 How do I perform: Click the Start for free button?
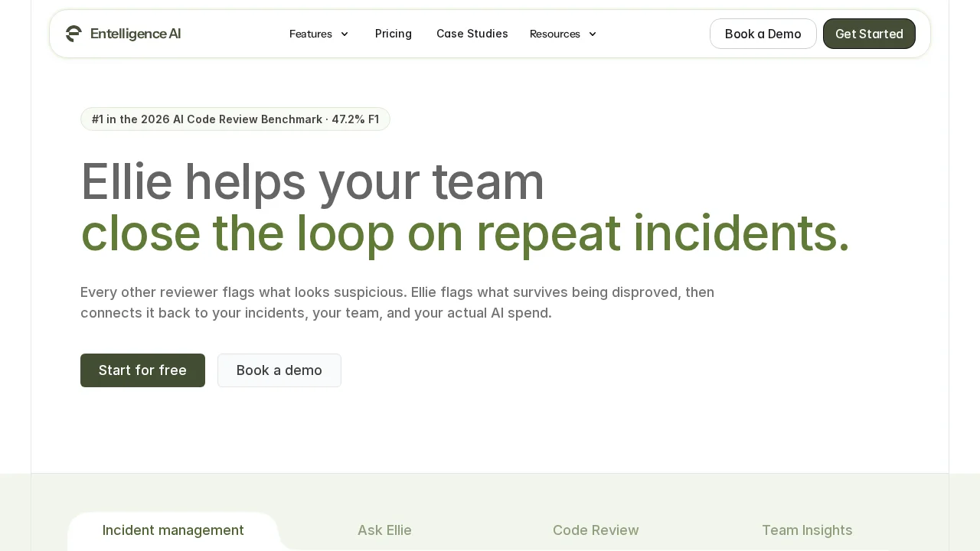pos(142,370)
